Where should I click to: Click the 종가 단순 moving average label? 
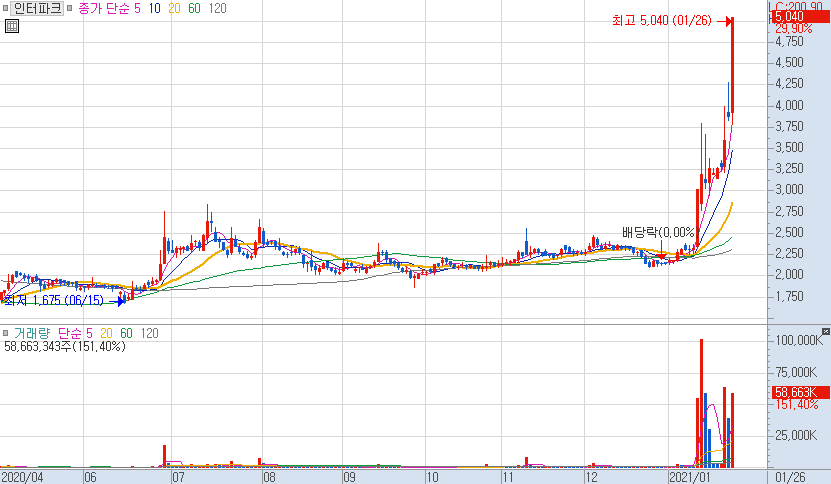103,8
